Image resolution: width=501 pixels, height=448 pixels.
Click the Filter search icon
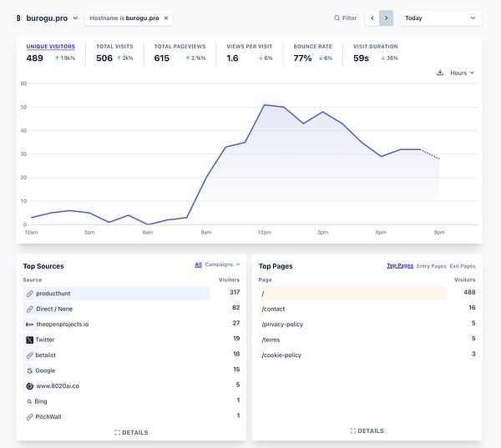pyautogui.click(x=337, y=18)
